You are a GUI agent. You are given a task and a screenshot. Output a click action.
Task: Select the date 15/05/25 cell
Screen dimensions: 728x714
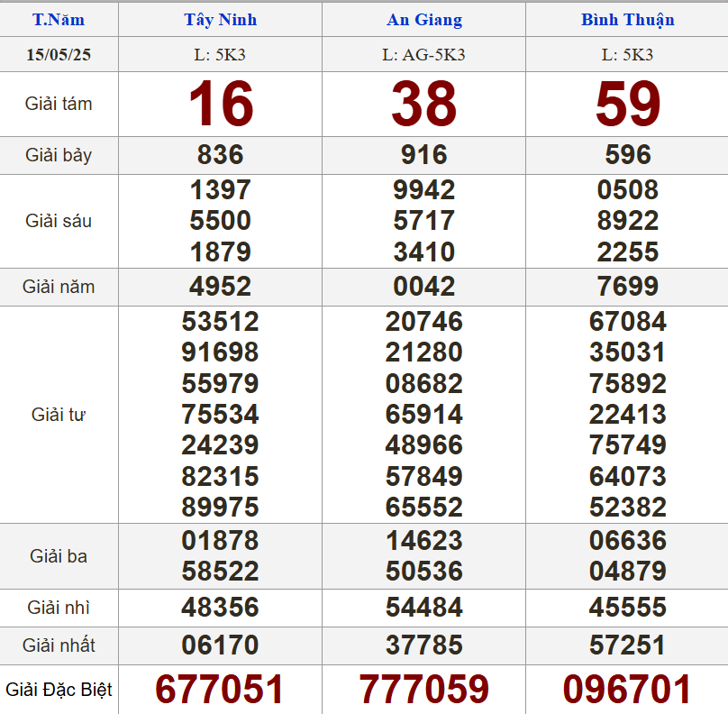59,55
